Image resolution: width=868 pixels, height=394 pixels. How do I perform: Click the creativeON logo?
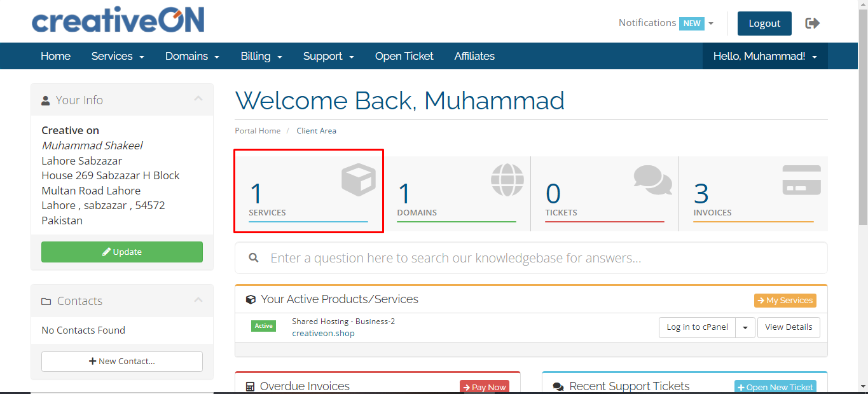click(118, 20)
